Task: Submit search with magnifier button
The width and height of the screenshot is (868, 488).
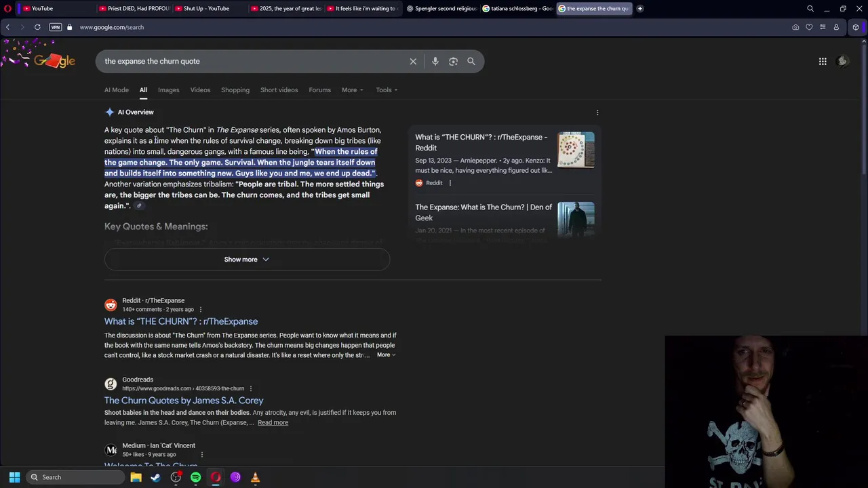Action: click(x=471, y=61)
